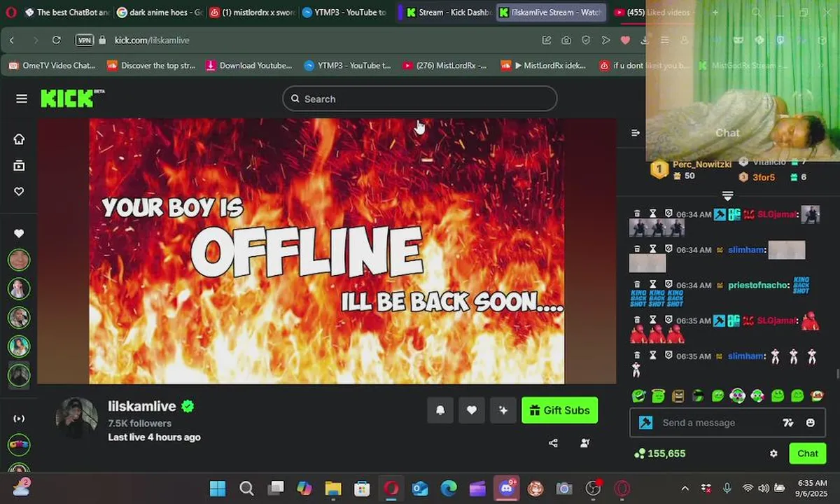Image resolution: width=840 pixels, height=504 pixels.
Task: Timeout slimham's 06:34 AM message via hourglass
Action: [x=652, y=248]
